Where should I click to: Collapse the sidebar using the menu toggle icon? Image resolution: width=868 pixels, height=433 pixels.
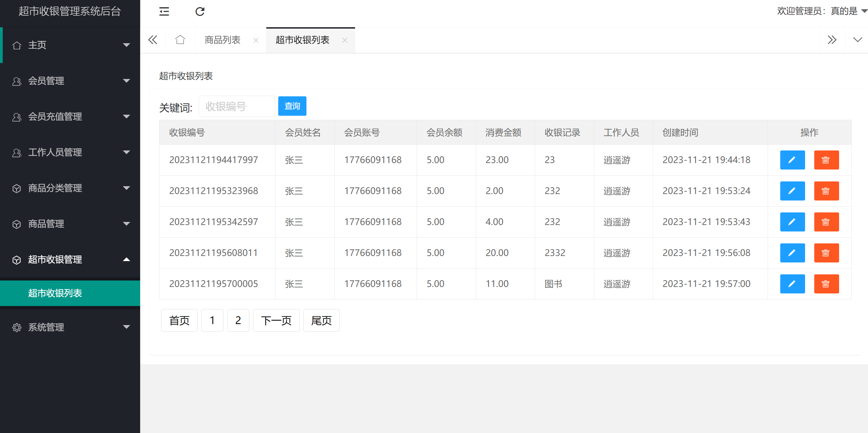164,11
